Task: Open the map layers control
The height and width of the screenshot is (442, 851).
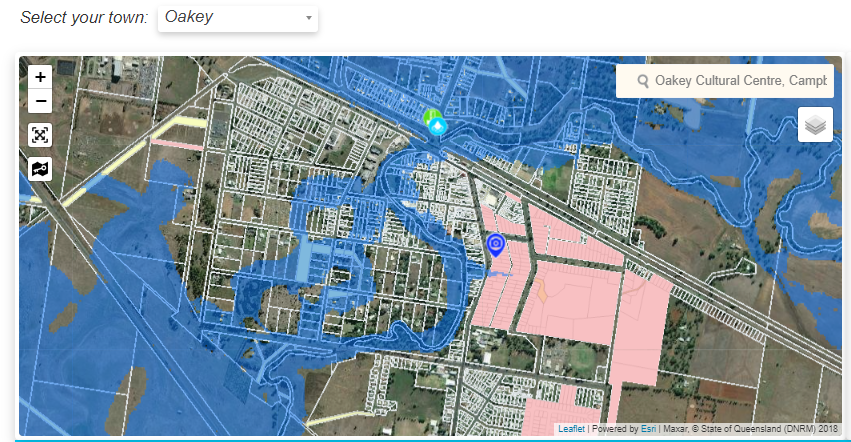Action: 815,125
